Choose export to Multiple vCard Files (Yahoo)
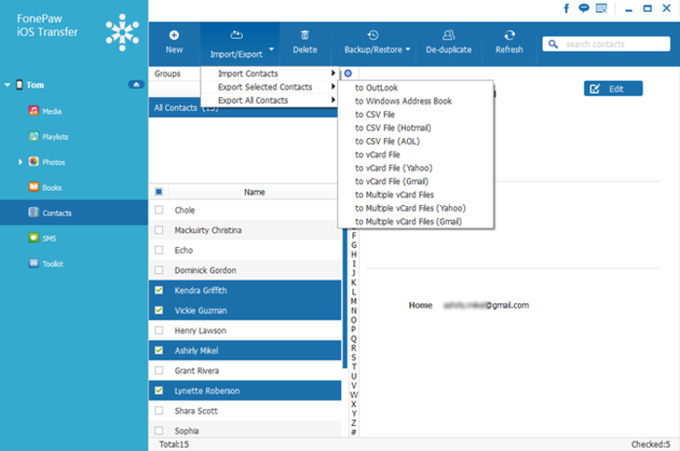Image resolution: width=680 pixels, height=451 pixels. tap(415, 208)
